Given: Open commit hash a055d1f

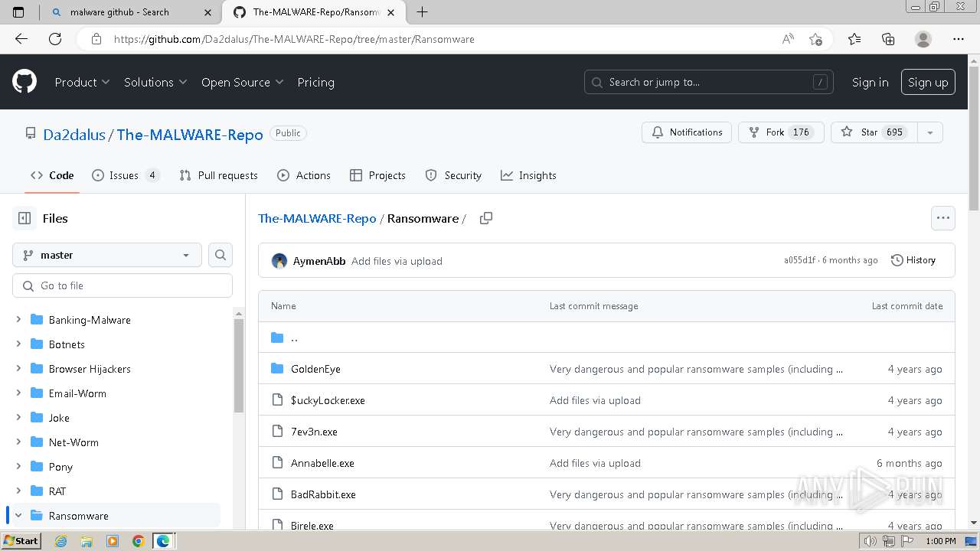Looking at the screenshot, I should tap(799, 260).
